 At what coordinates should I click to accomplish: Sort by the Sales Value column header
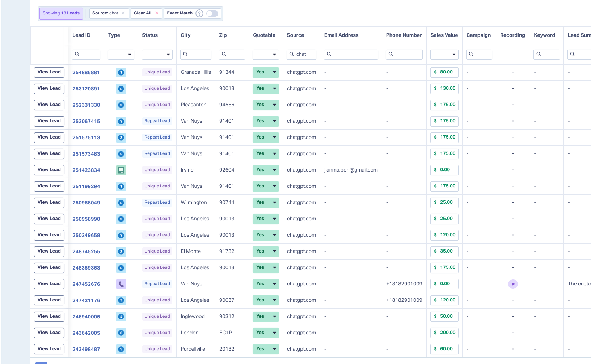444,35
